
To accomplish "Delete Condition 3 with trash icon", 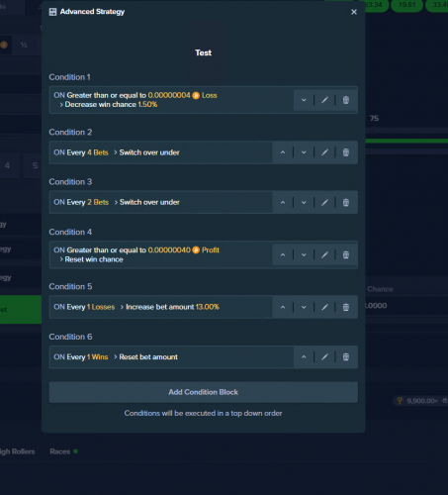I will tap(346, 202).
